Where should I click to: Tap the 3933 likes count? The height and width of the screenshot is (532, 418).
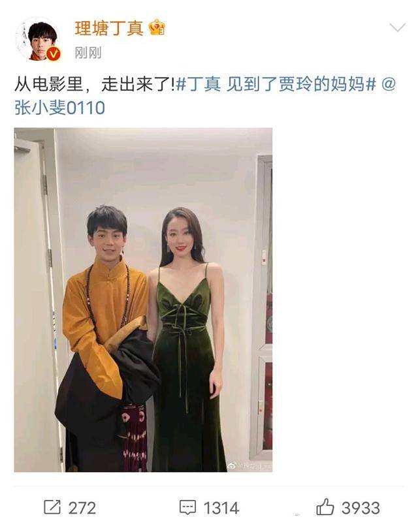[361, 508]
